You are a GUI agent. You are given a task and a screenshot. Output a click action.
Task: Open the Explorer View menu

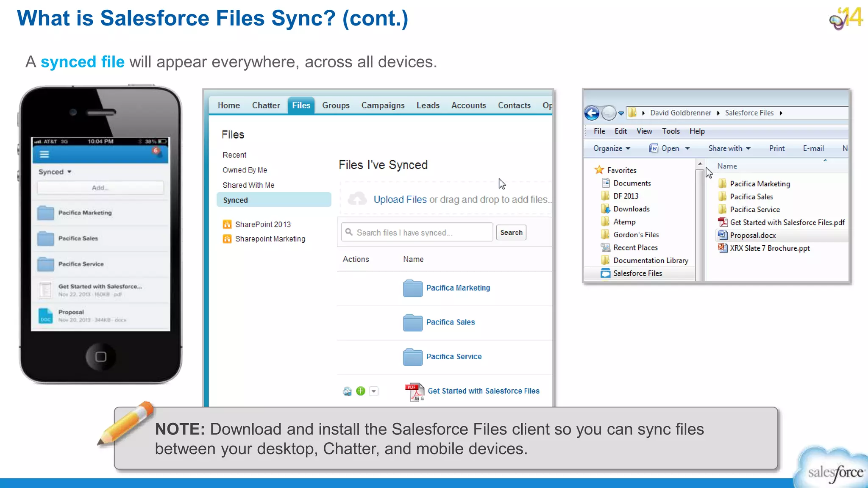644,131
